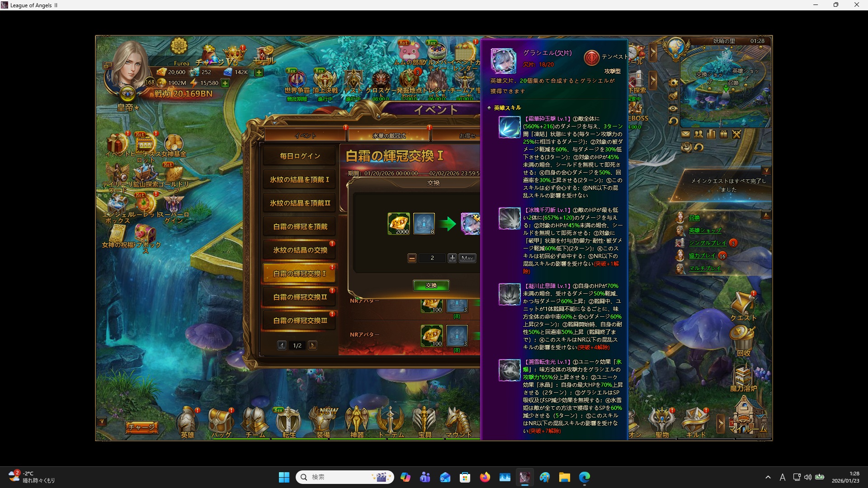Viewport: 868px width, 488px height.
Task: Open the friends panel icon
Action: (698, 134)
